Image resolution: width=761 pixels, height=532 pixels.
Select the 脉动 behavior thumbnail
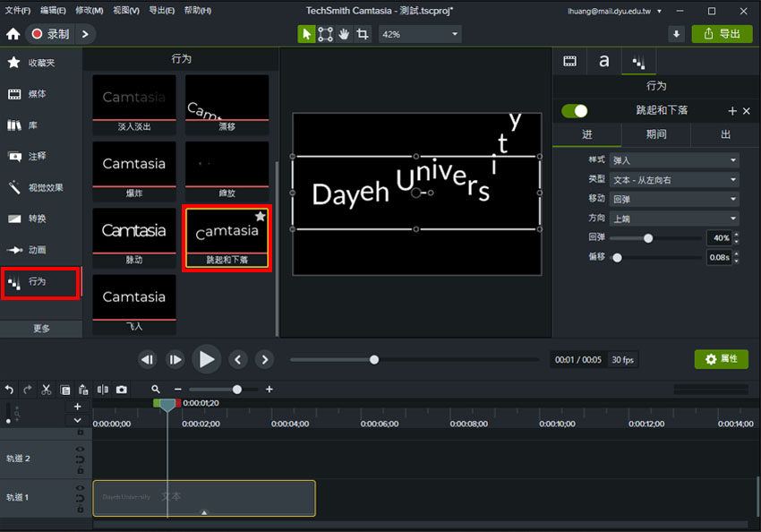pos(133,236)
